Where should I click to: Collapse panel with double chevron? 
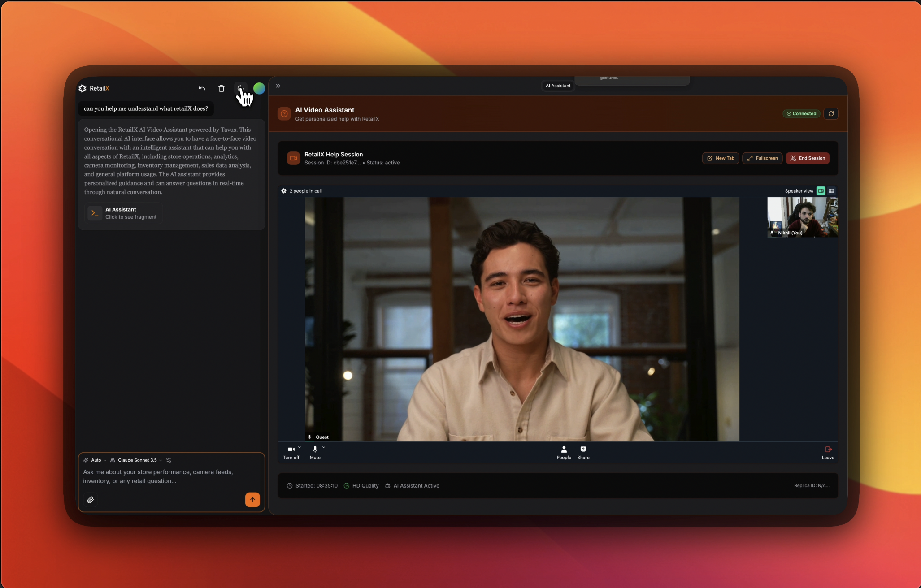[x=278, y=86]
